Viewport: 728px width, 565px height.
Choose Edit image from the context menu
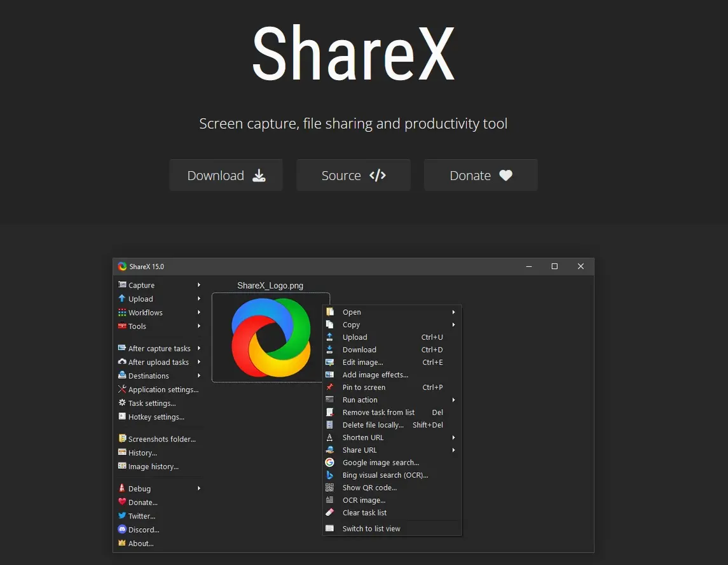click(x=363, y=362)
